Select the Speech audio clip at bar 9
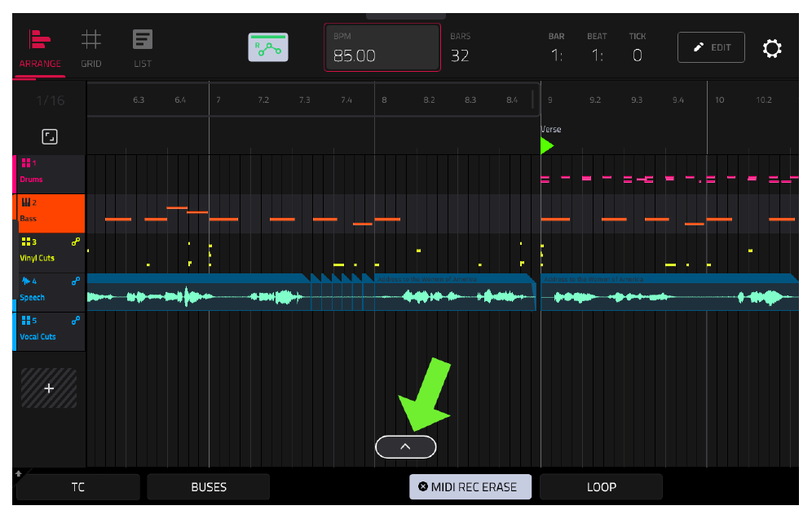The height and width of the screenshot is (519, 812). pyautogui.click(x=669, y=292)
